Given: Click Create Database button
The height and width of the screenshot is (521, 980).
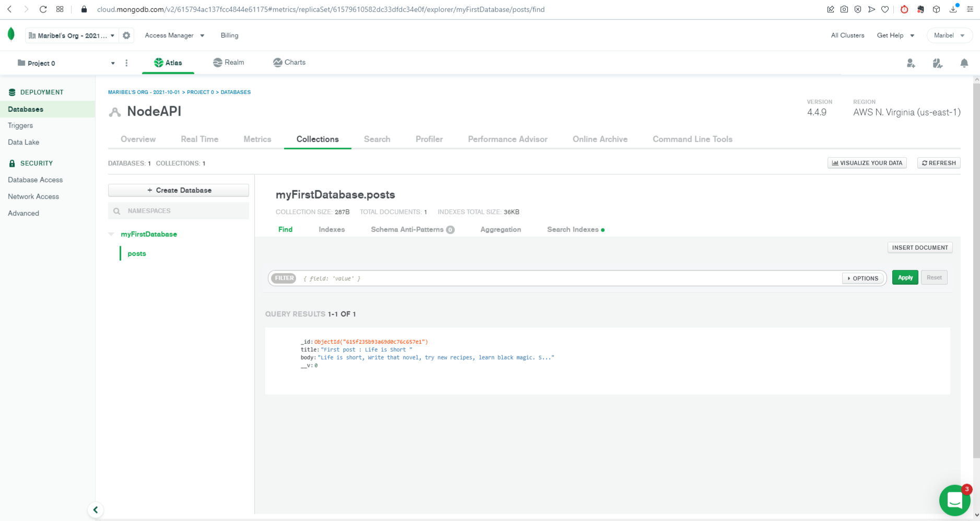Looking at the screenshot, I should click(x=179, y=190).
